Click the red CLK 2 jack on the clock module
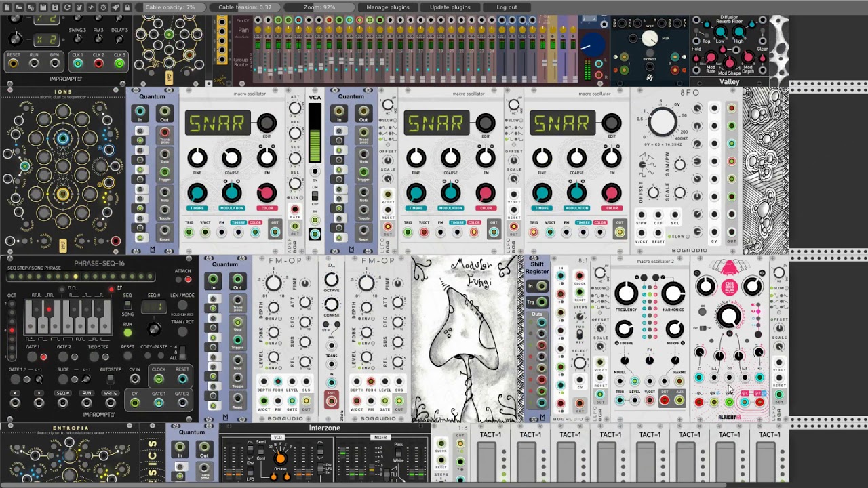 coord(98,64)
